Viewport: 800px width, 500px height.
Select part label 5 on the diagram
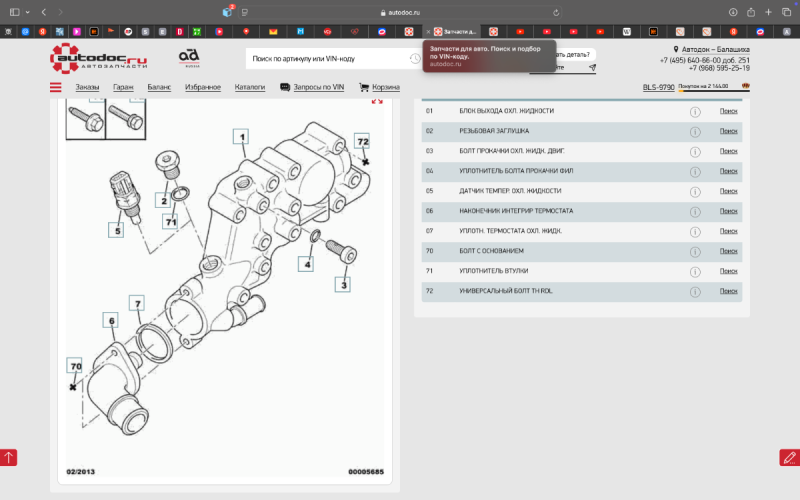click(x=117, y=230)
